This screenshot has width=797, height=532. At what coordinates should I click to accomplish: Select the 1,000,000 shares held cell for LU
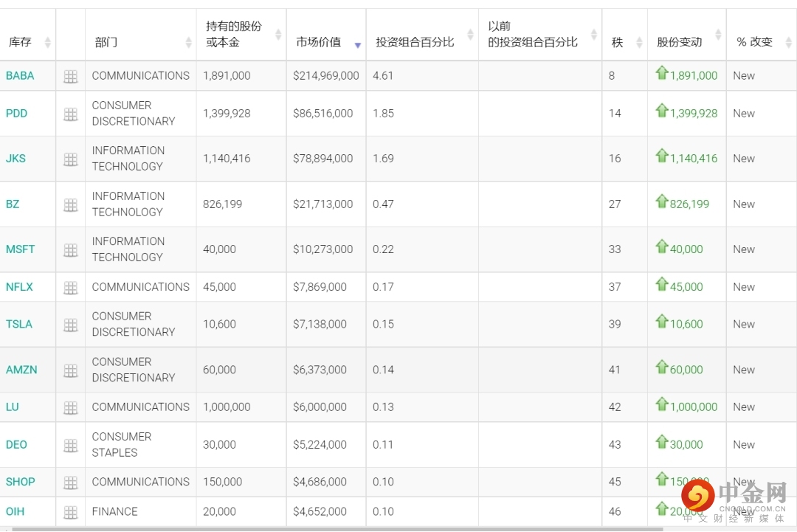241,407
